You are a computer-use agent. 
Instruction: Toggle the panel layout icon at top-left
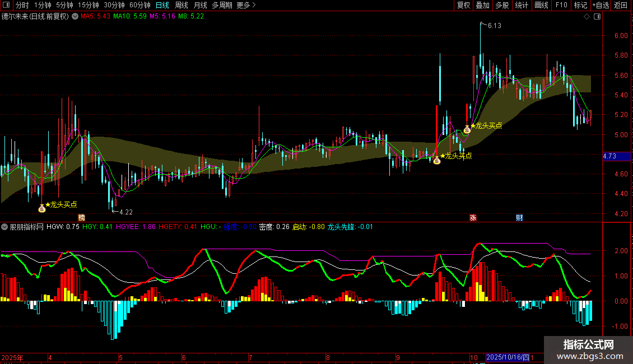click(x=6, y=5)
